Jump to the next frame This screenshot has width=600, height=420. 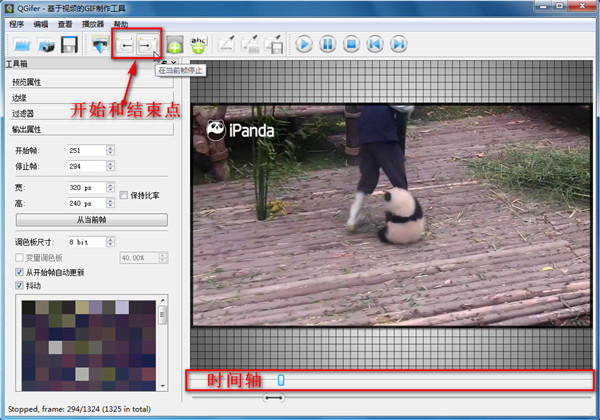pos(399,45)
